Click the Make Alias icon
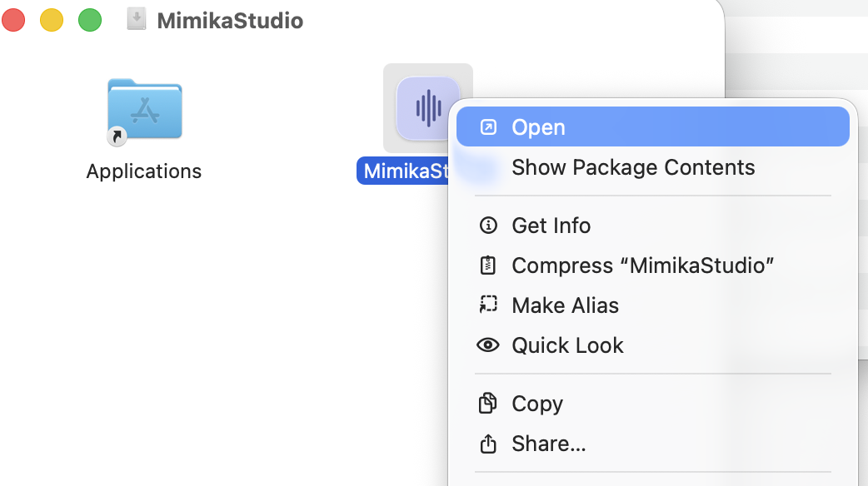This screenshot has width=868, height=486. [x=488, y=305]
